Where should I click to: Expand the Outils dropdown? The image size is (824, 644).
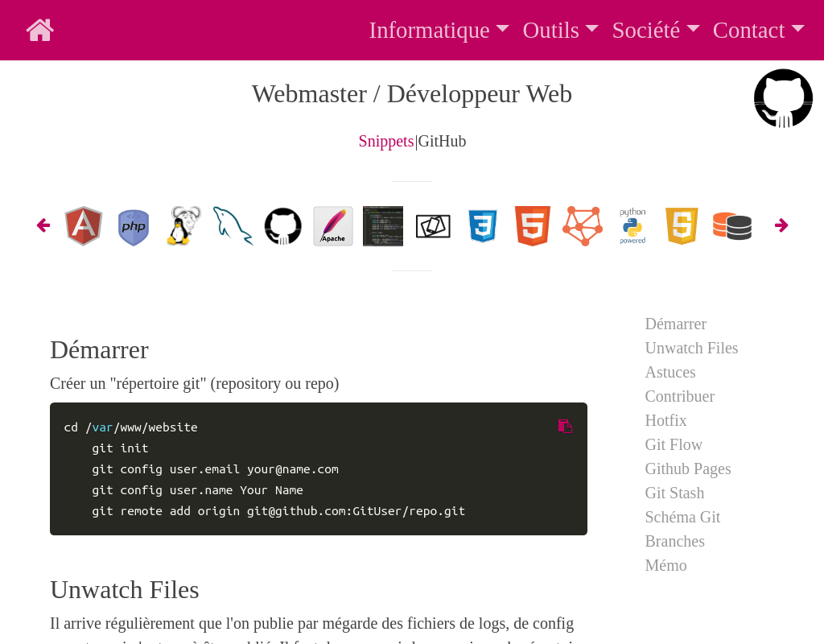[560, 30]
